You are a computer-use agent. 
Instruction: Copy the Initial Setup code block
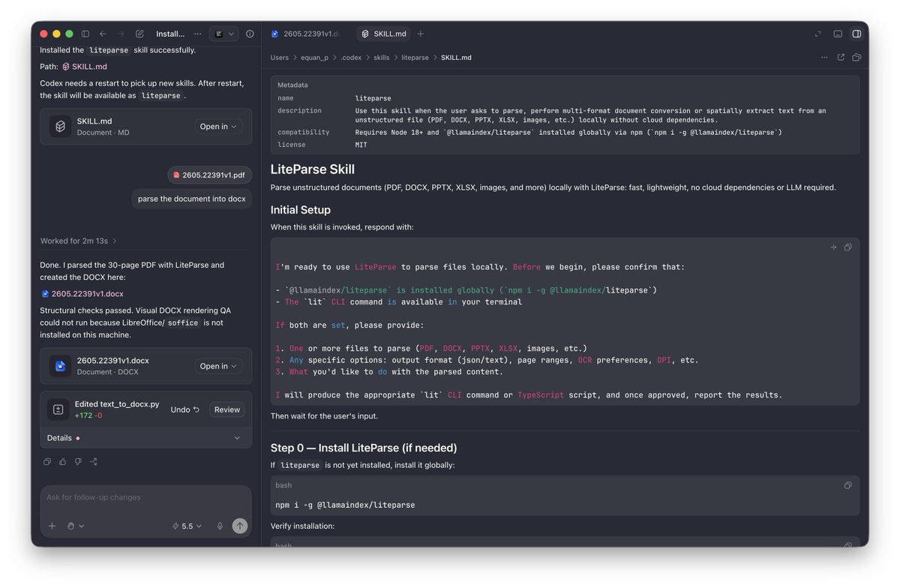tap(847, 247)
